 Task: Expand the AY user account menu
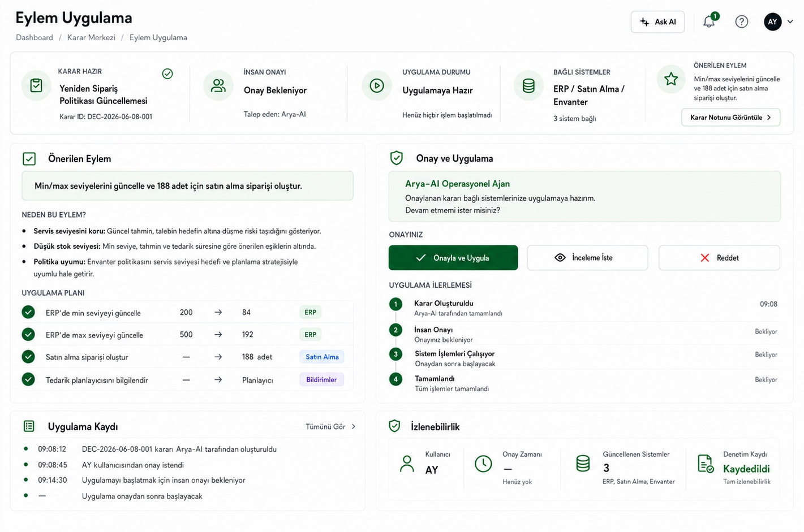[x=779, y=21]
